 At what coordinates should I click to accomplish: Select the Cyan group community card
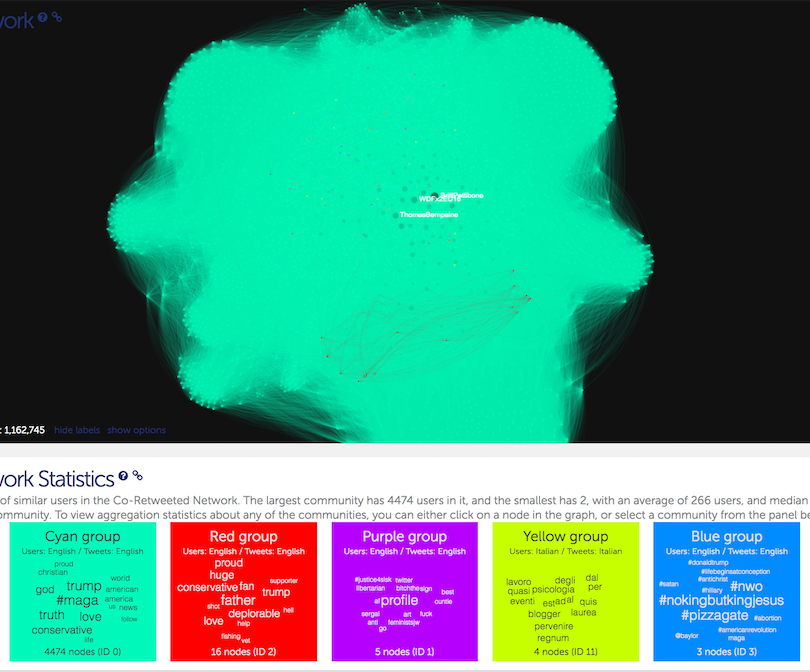point(83,591)
